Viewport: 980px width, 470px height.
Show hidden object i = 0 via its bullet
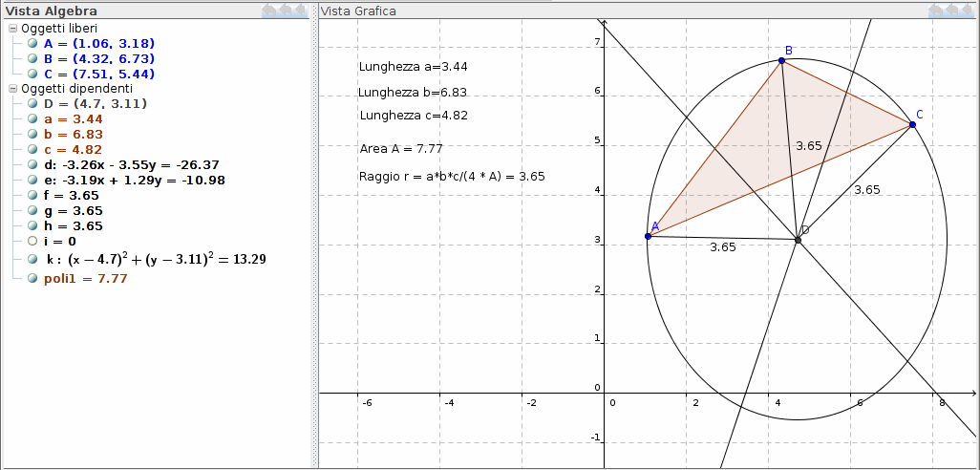32,242
